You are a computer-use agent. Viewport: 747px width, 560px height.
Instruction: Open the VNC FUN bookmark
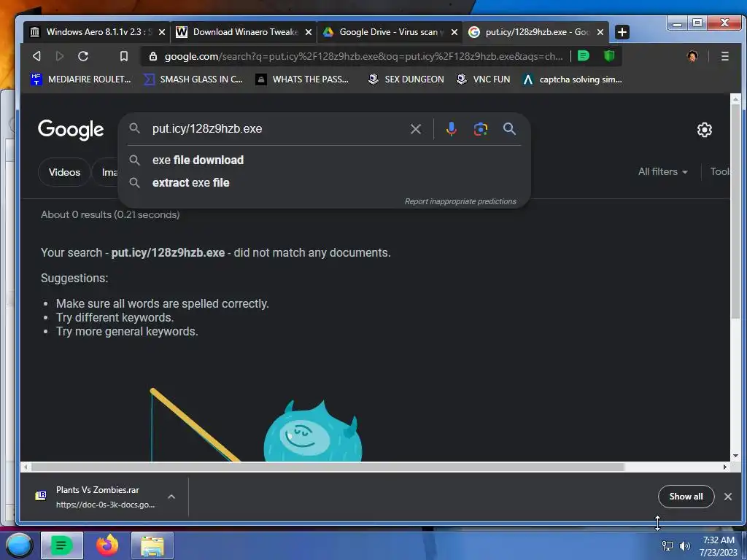pos(483,79)
